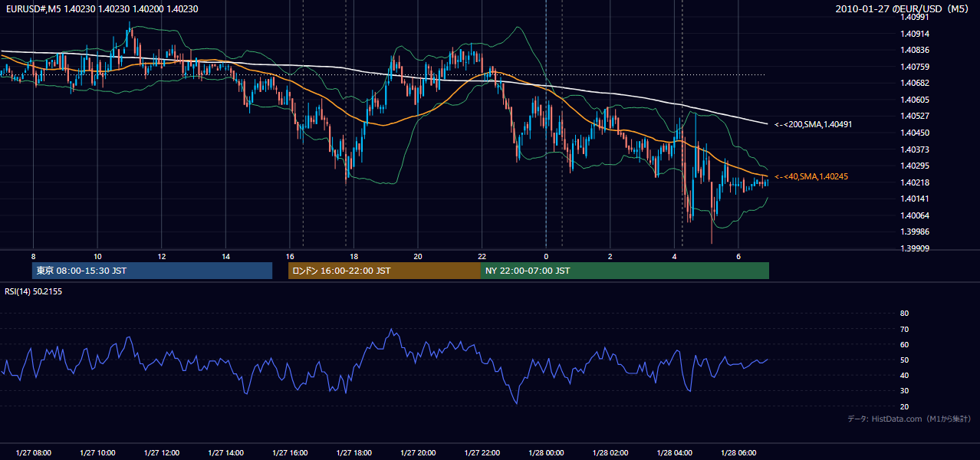Viewport: 980px width, 460px height.
Task: Click price axis label 1.40064
Action: [915, 215]
